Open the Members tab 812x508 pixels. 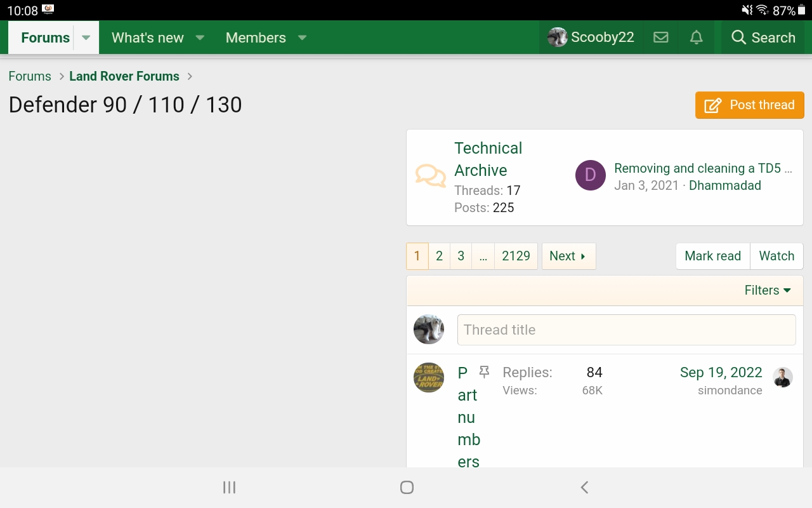256,37
